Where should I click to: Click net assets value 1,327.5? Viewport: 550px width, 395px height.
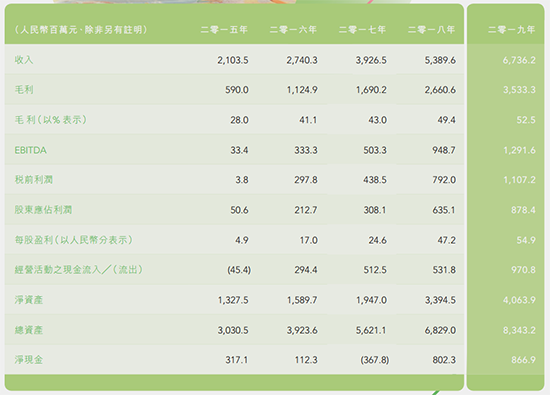click(233, 300)
